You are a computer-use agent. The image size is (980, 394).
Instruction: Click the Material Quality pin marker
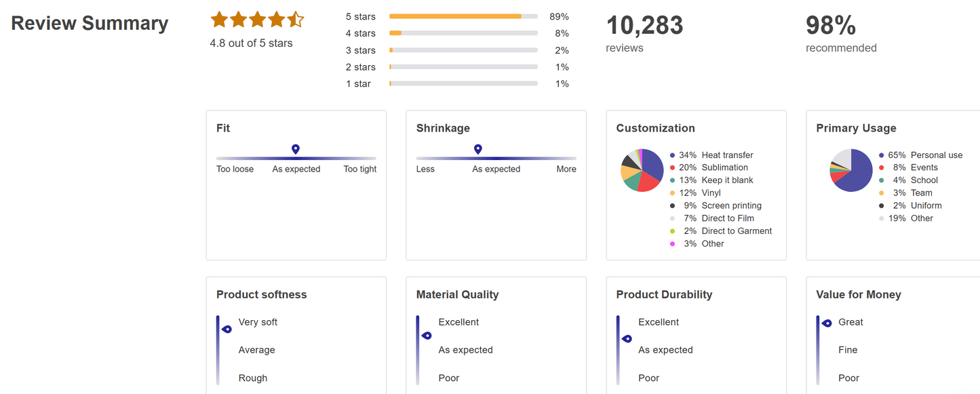coord(427,336)
